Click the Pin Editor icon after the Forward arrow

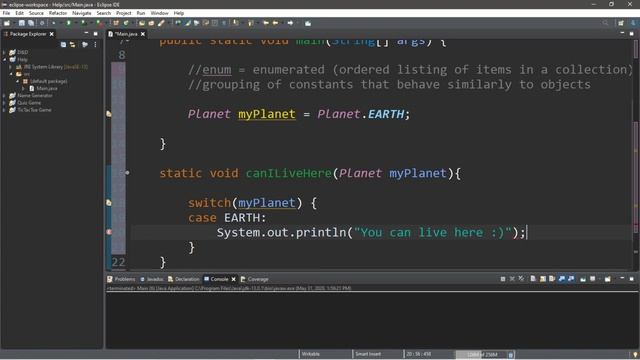[x=308, y=23]
